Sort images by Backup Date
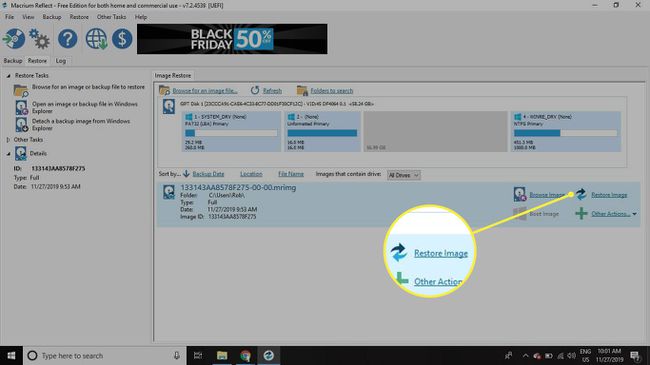This screenshot has height=365, width=650. [208, 174]
